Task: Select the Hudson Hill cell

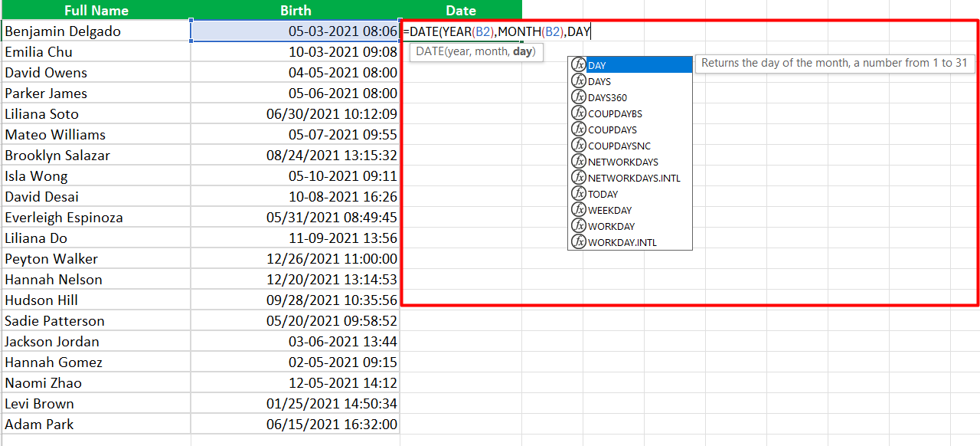Action: [96, 300]
